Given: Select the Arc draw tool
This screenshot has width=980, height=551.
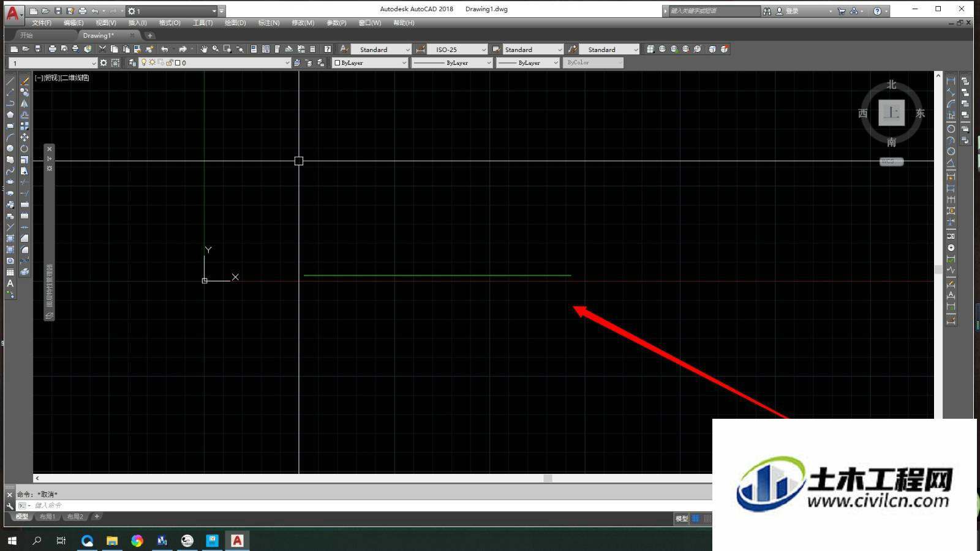Looking at the screenshot, I should click(10, 137).
